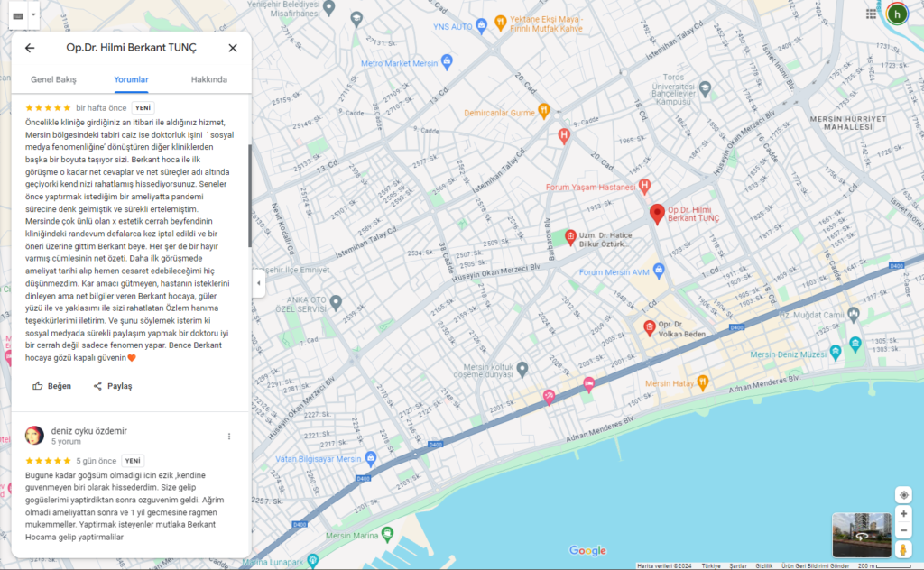Click the Mersin Deniz Müzesi label

(x=789, y=354)
